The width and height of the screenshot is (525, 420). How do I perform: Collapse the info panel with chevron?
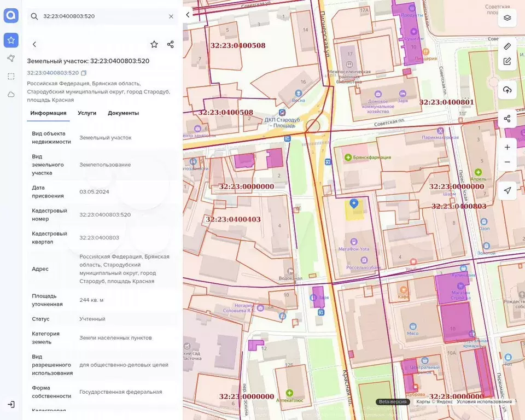coord(188,15)
